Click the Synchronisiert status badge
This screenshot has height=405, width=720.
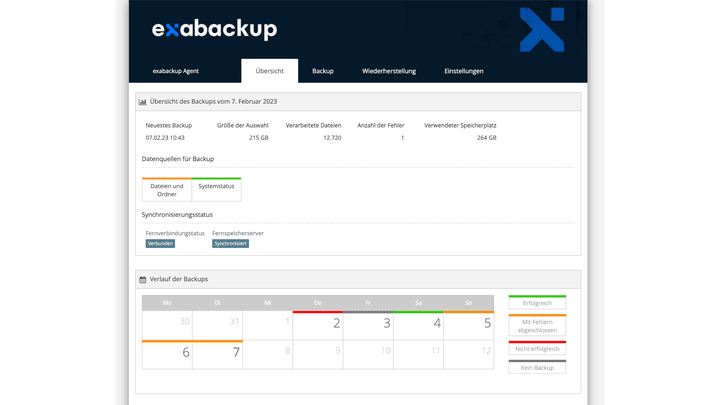tap(230, 243)
